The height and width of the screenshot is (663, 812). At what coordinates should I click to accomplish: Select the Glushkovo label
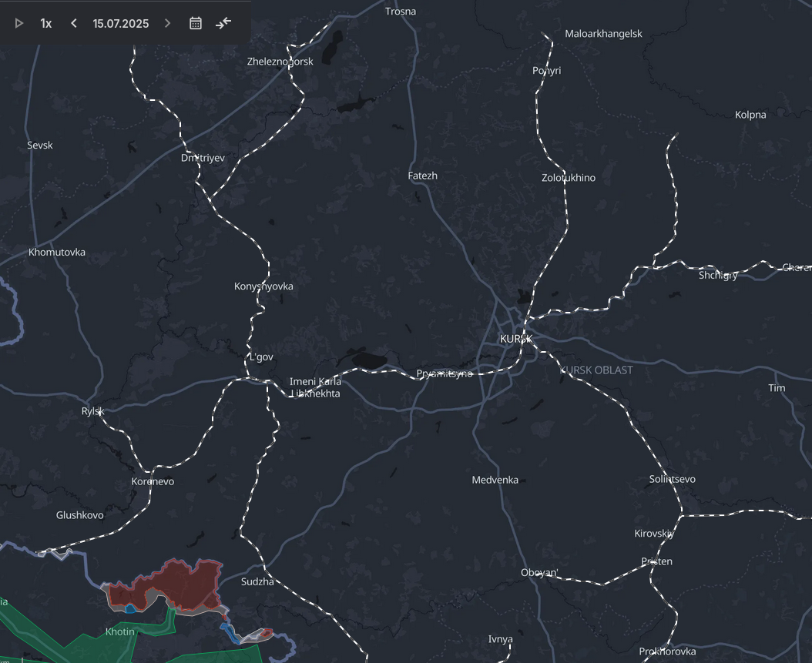80,515
